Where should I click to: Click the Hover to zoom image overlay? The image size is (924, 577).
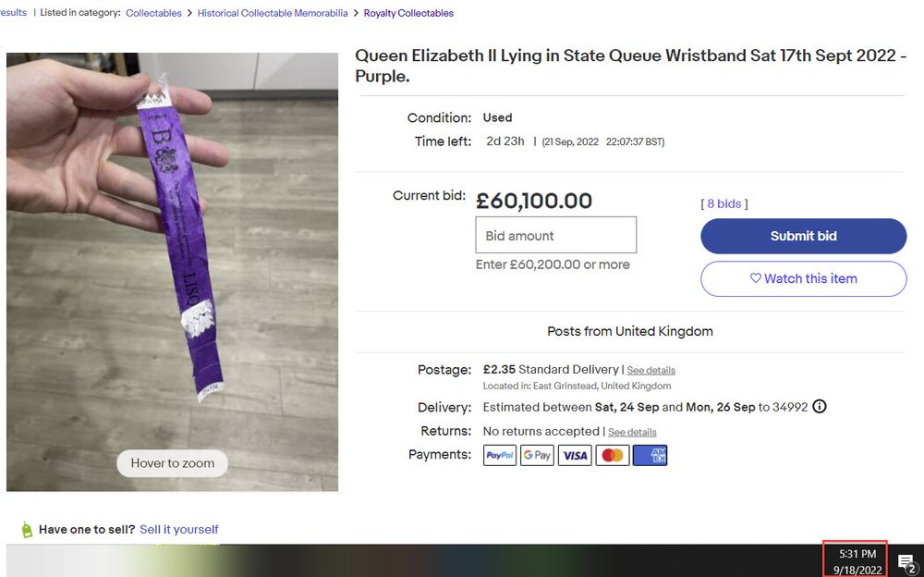point(172,463)
